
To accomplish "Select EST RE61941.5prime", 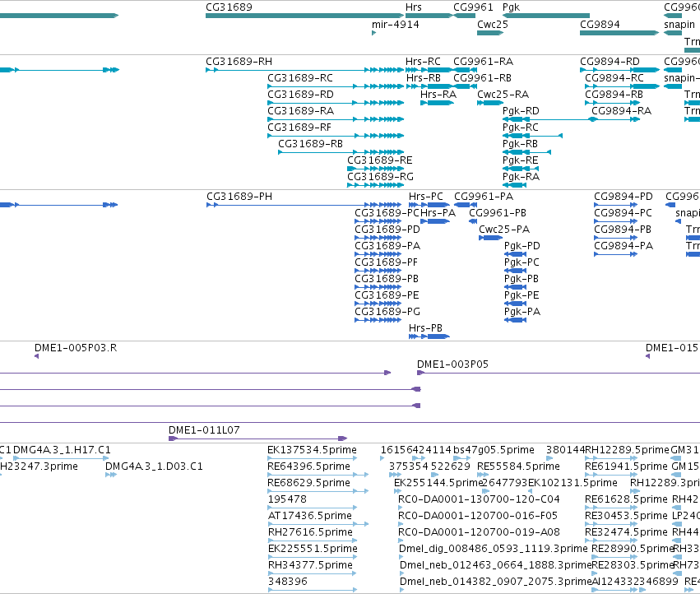I will pos(626,466).
